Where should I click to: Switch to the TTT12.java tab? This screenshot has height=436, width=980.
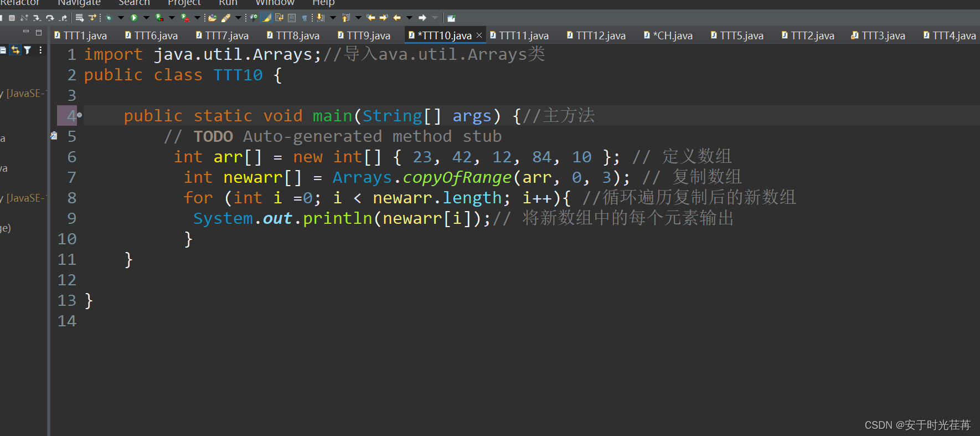596,35
